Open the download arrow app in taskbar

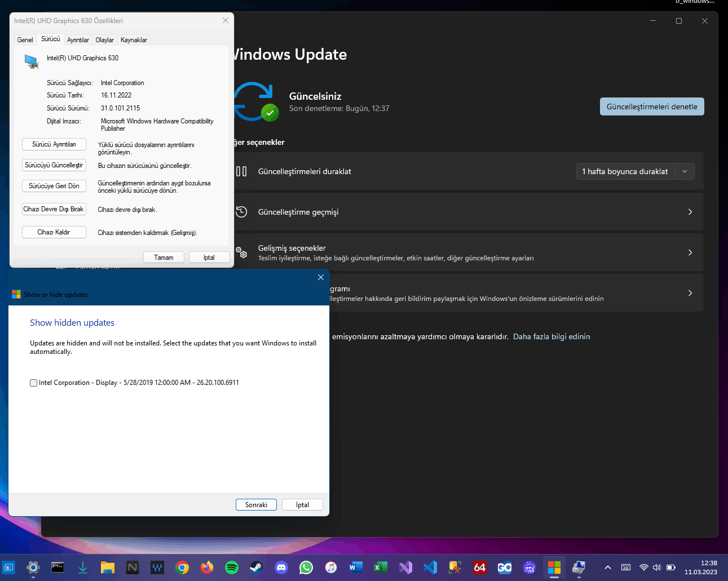83,567
